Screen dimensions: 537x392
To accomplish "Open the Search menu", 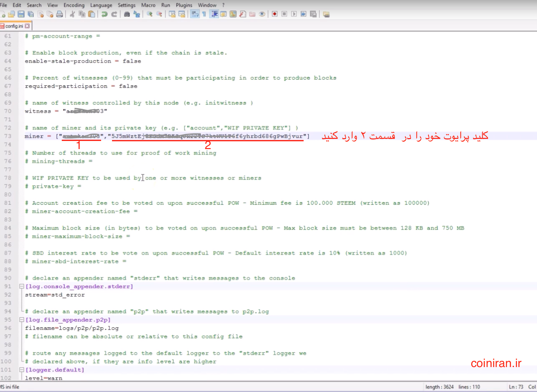I will click(34, 5).
